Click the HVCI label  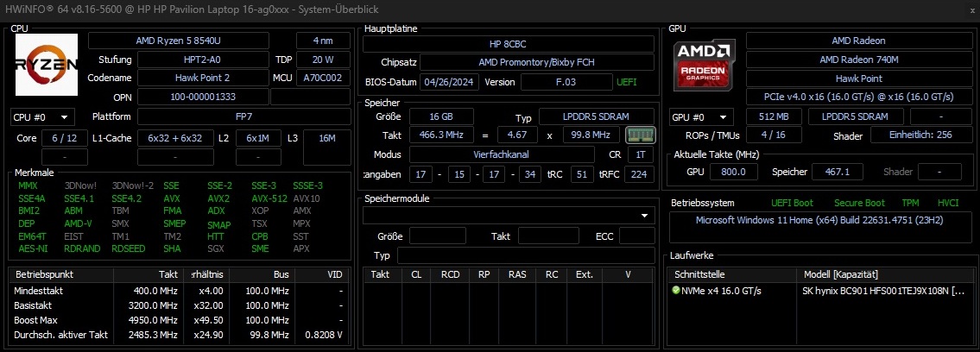click(x=947, y=203)
